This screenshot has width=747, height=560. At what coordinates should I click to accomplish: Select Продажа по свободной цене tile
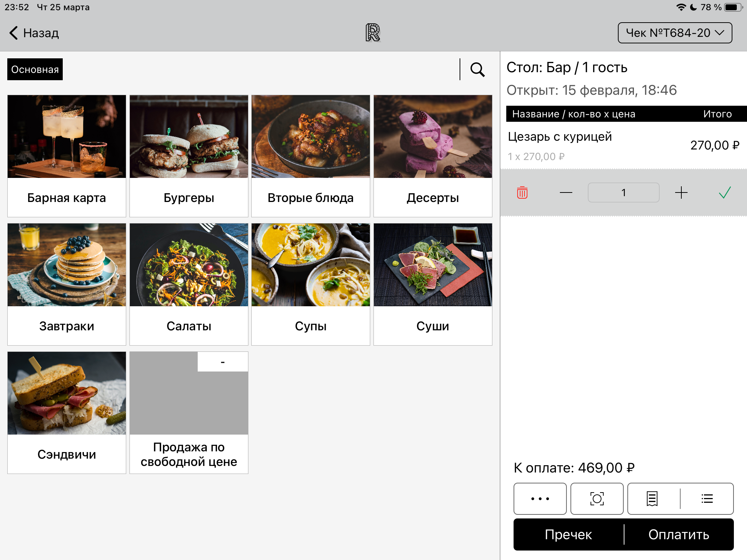[189, 413]
